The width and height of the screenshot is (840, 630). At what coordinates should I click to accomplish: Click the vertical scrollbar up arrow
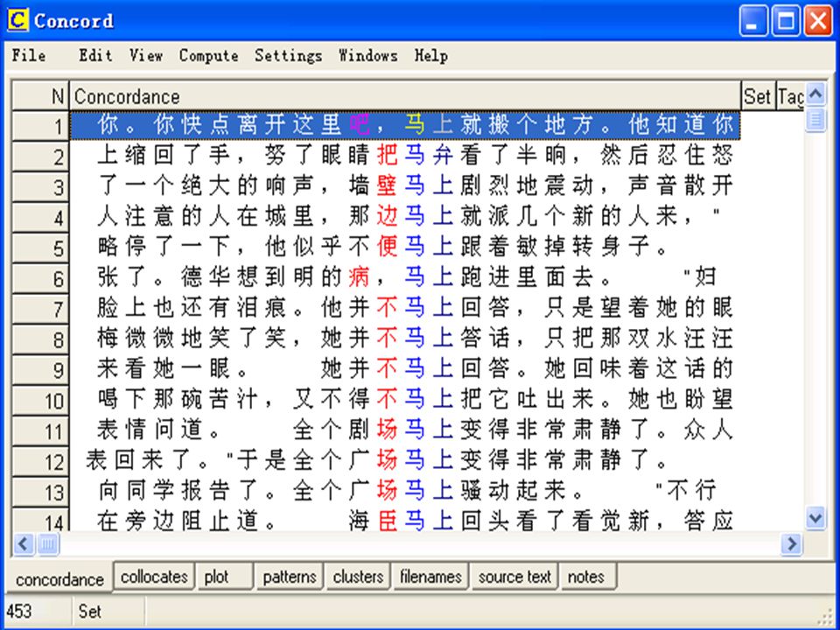(x=815, y=94)
